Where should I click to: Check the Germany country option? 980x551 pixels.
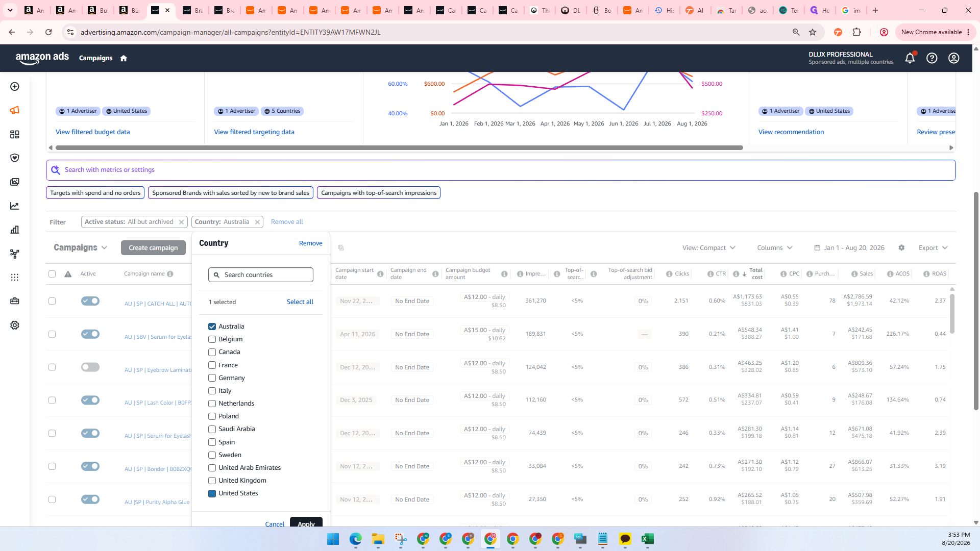(x=212, y=378)
